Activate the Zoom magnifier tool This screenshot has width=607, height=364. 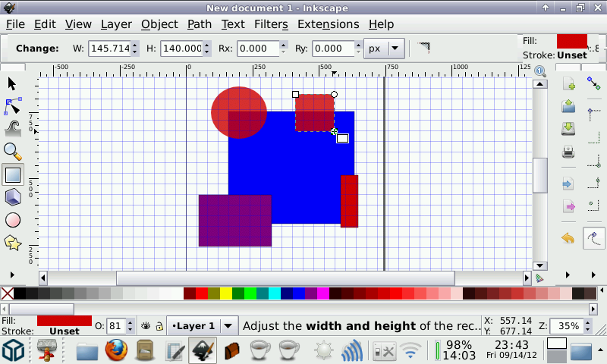pyautogui.click(x=12, y=152)
